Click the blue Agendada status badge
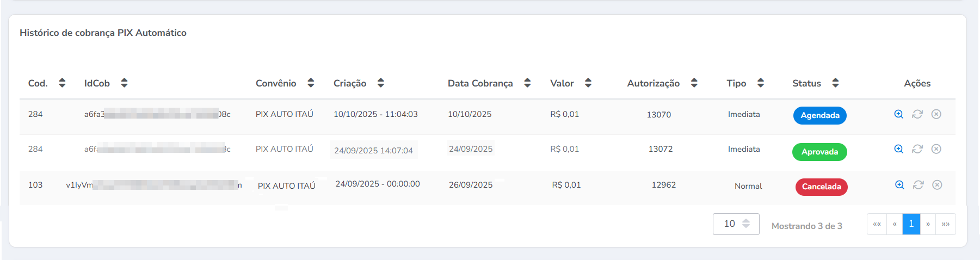This screenshot has height=260, width=980. (x=819, y=115)
